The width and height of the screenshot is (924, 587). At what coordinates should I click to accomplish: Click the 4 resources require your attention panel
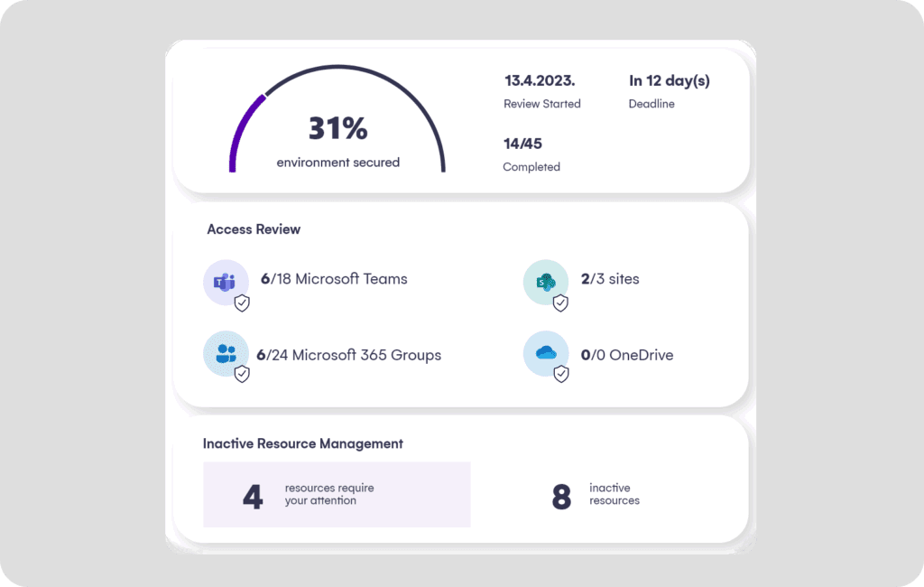tap(336, 494)
